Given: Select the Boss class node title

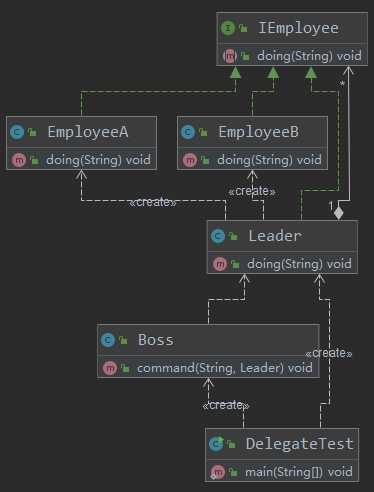Looking at the screenshot, I should (x=156, y=340).
